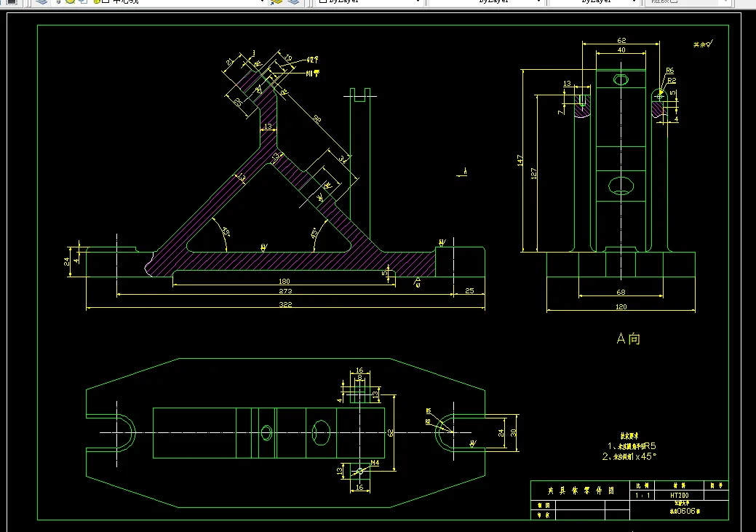This screenshot has width=756, height=532.
Task: Select the 制图 label in title block
Action: point(544,505)
